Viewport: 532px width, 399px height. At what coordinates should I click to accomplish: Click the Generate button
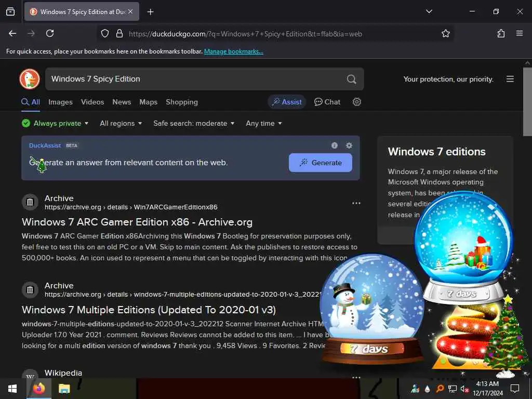[320, 163]
